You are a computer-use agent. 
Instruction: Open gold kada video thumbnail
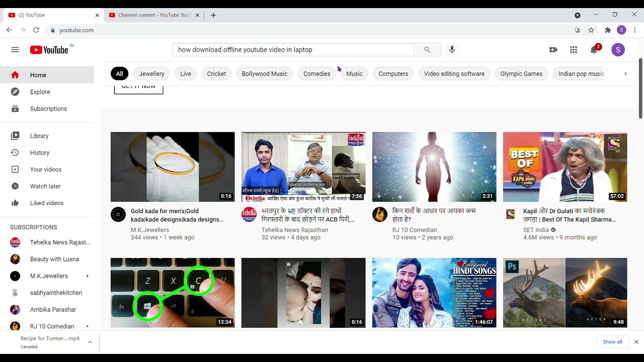[x=173, y=167]
